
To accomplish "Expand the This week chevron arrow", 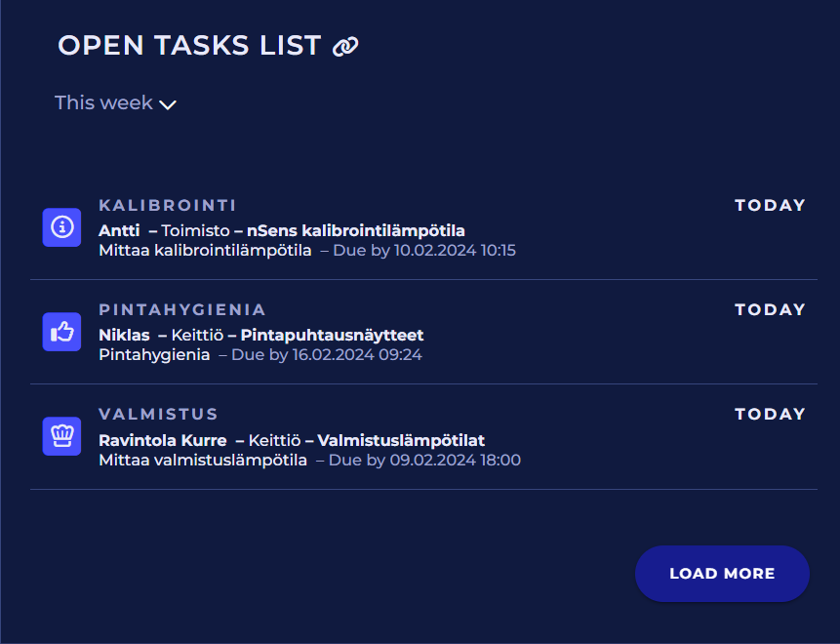I will tap(168, 104).
